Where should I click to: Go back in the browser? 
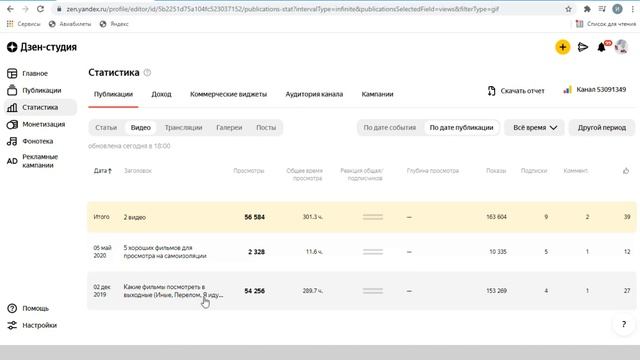(10, 9)
